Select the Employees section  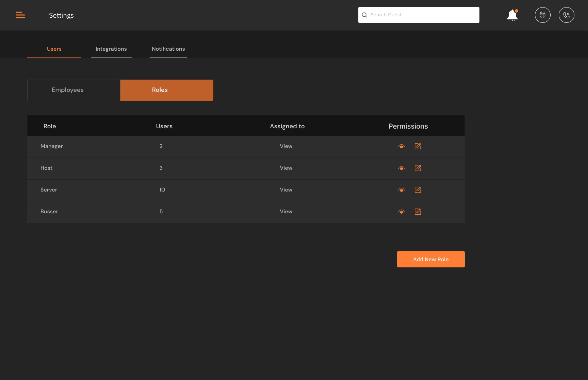point(74,90)
